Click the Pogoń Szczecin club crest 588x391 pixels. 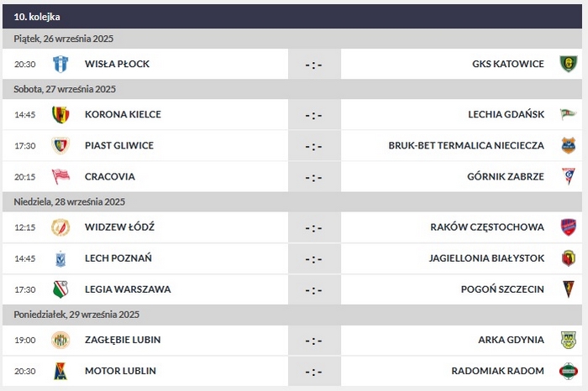point(568,289)
